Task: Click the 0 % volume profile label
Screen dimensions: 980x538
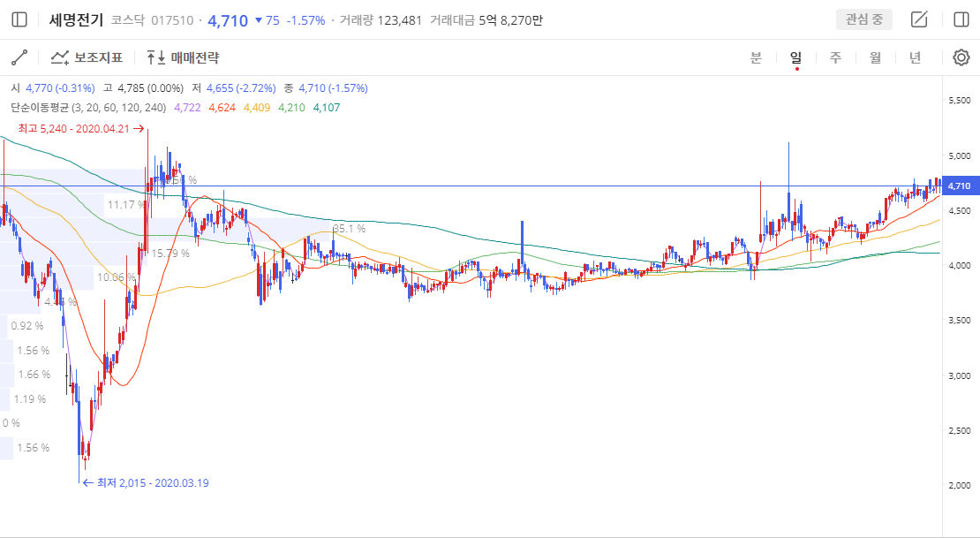Action: (11, 423)
